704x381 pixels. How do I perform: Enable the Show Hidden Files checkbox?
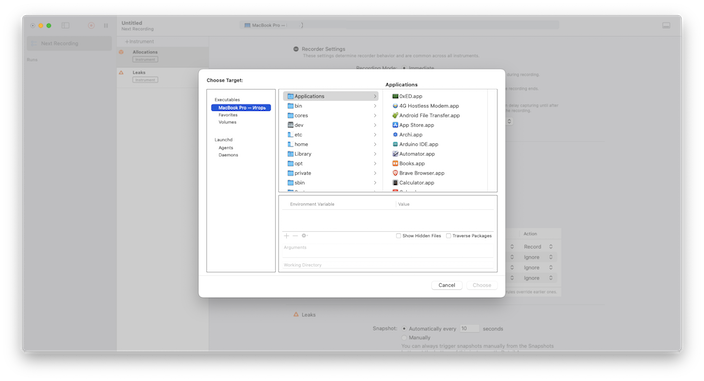pyautogui.click(x=398, y=236)
